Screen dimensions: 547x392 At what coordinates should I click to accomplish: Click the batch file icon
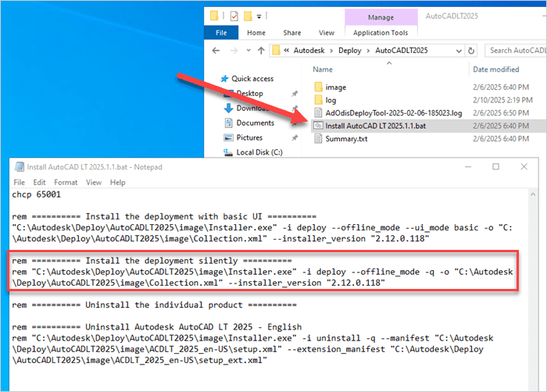pos(318,126)
